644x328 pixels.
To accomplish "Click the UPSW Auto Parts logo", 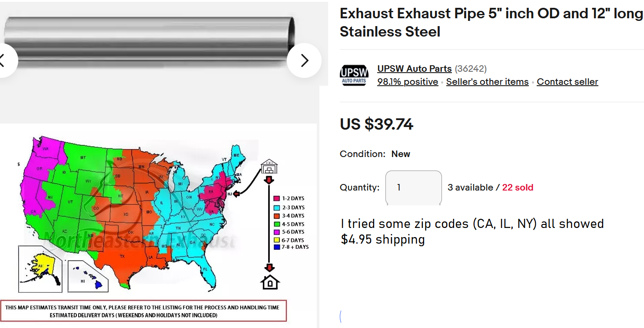I will tap(354, 75).
